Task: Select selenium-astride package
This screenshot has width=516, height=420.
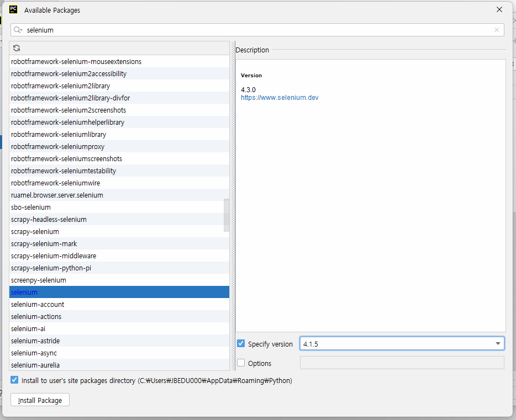Action: [119, 341]
